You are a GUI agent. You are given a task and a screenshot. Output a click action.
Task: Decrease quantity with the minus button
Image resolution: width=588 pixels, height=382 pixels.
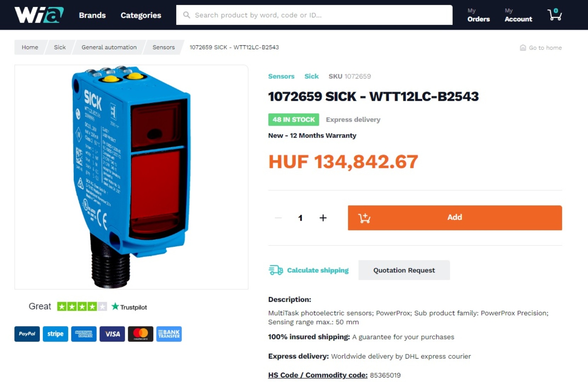click(x=278, y=218)
